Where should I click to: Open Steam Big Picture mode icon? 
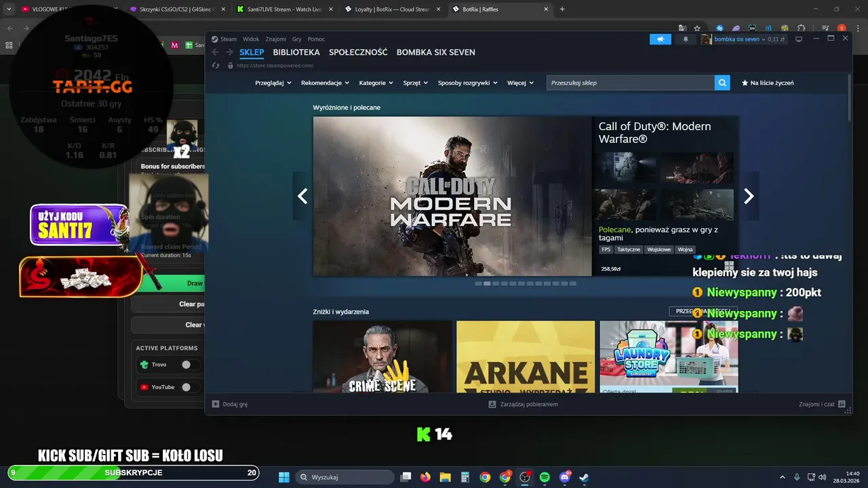click(799, 39)
